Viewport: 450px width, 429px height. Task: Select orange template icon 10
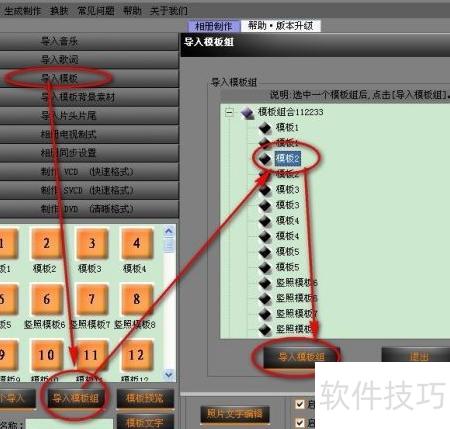point(46,355)
